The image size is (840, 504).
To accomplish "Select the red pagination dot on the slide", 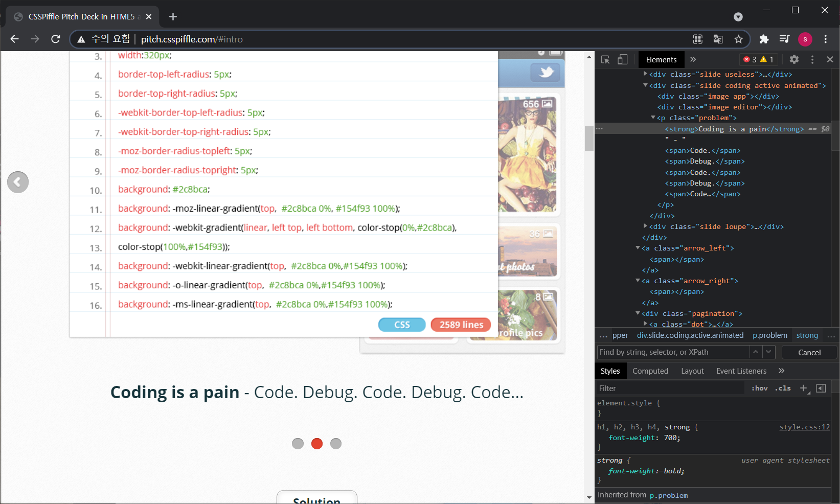I will [x=316, y=444].
